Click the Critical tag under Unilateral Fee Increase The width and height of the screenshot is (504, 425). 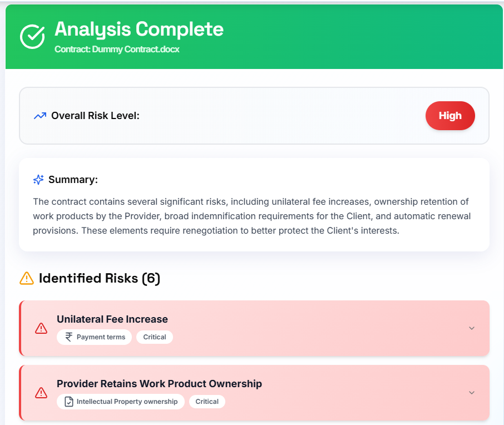click(155, 337)
